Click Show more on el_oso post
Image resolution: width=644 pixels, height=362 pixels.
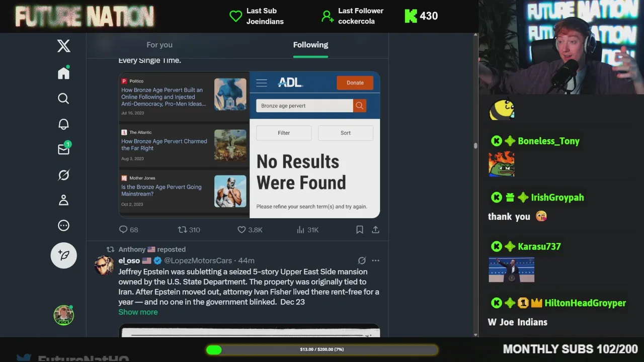pyautogui.click(x=138, y=312)
